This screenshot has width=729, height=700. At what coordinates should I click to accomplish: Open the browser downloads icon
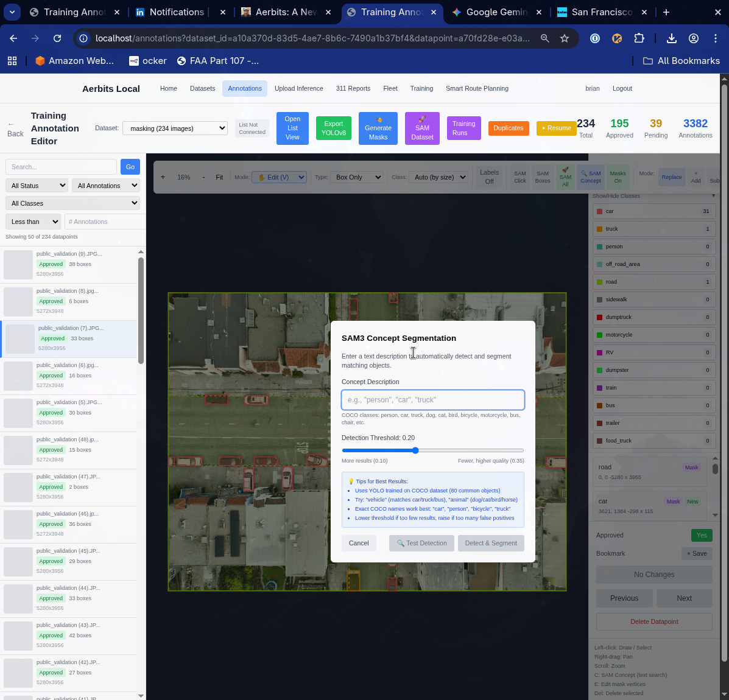671,38
